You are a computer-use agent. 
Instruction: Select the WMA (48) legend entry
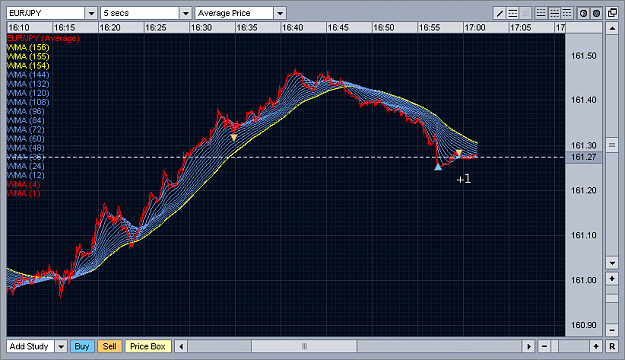tap(26, 148)
